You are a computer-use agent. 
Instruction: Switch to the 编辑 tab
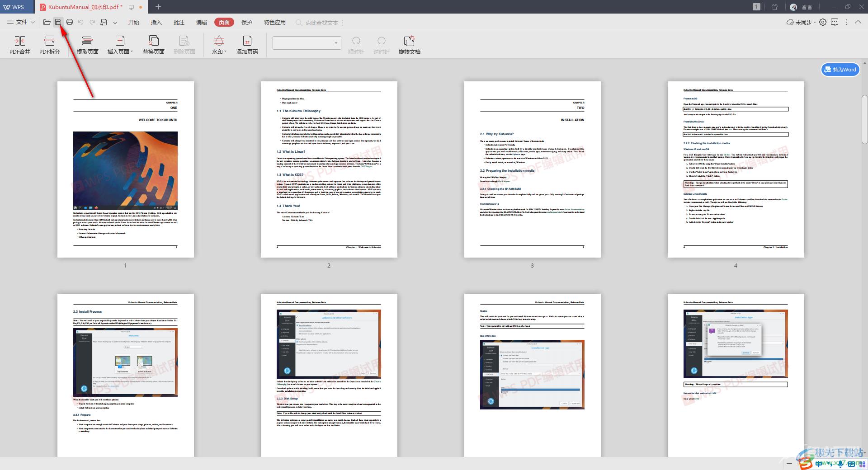click(x=202, y=22)
